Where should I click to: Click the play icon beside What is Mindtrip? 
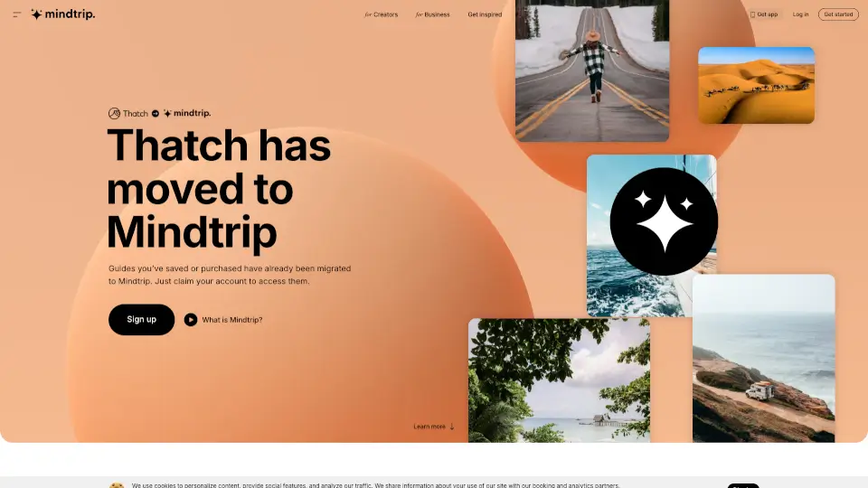pos(191,319)
